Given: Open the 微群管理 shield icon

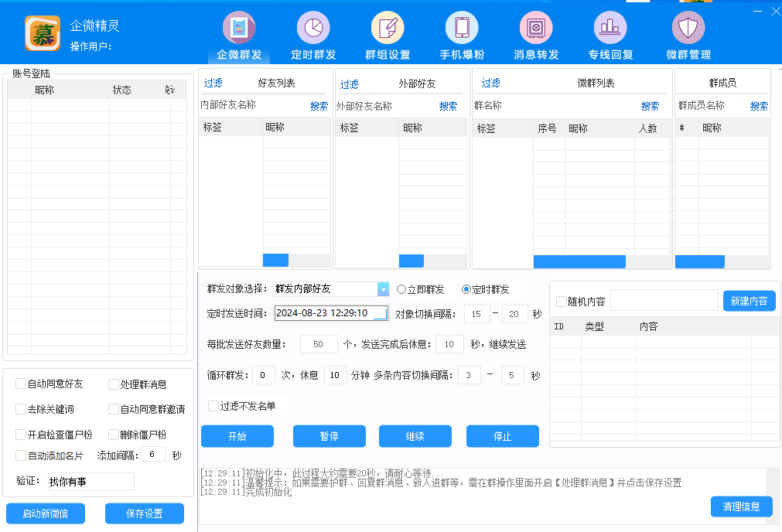Looking at the screenshot, I should [x=688, y=28].
